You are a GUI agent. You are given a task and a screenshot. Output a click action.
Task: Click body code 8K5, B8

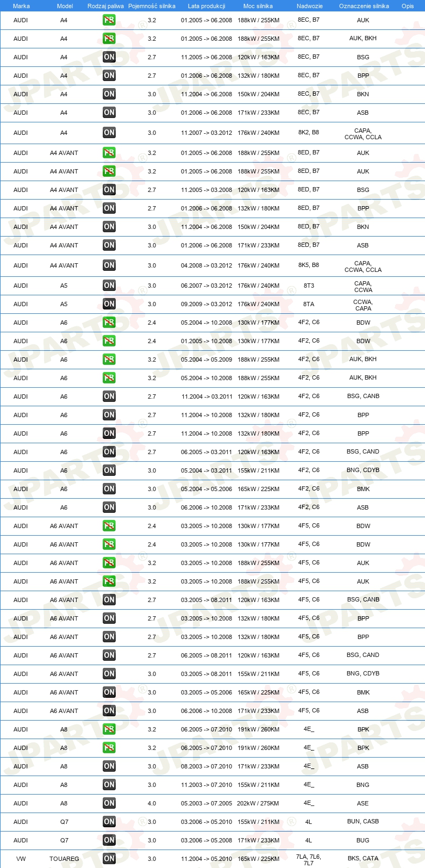tap(309, 265)
